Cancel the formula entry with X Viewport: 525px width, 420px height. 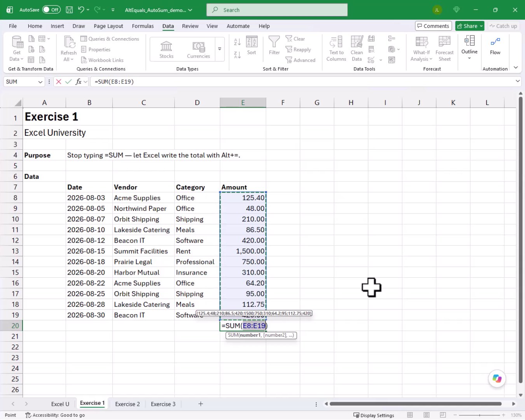(x=59, y=82)
